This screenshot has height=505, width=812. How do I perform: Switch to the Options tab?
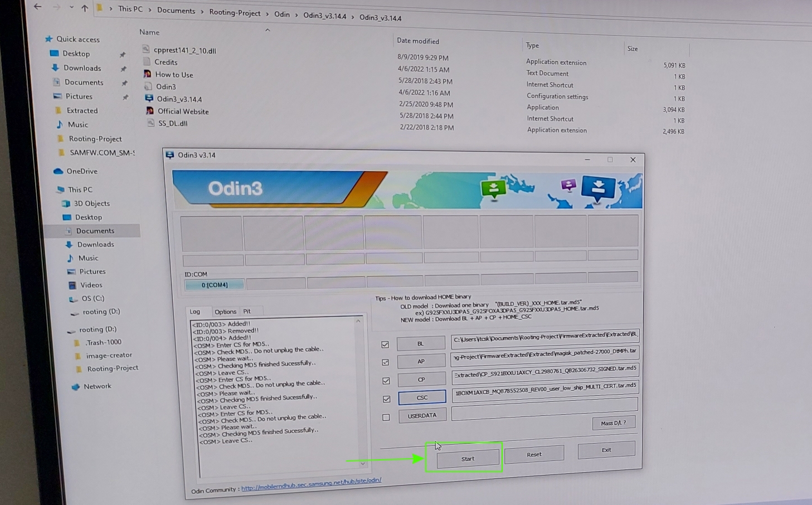click(226, 312)
